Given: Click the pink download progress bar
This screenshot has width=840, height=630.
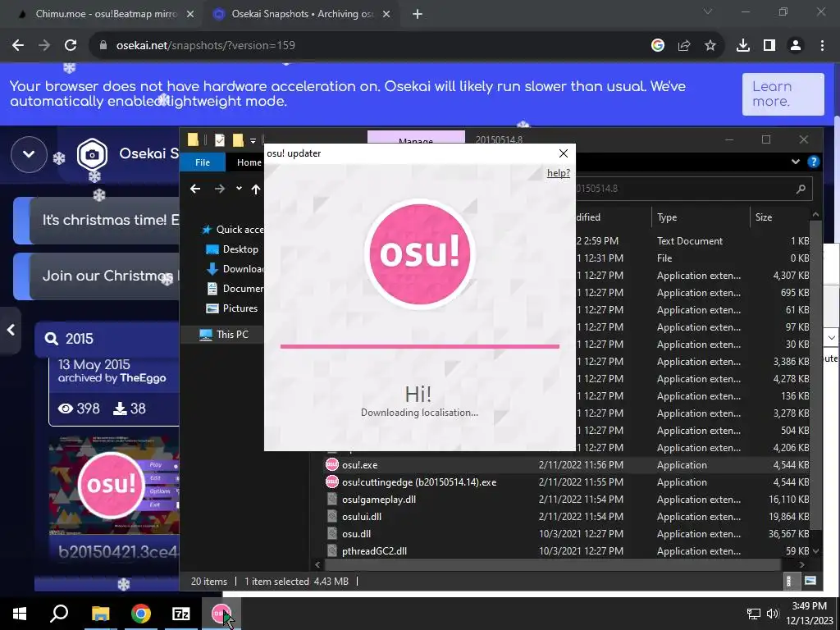Looking at the screenshot, I should coord(419,347).
